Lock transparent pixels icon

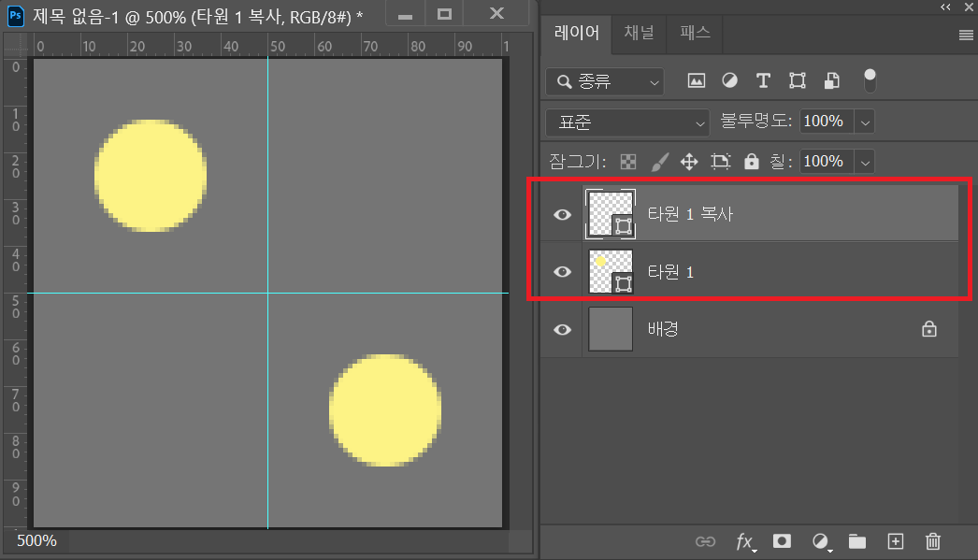[628, 162]
